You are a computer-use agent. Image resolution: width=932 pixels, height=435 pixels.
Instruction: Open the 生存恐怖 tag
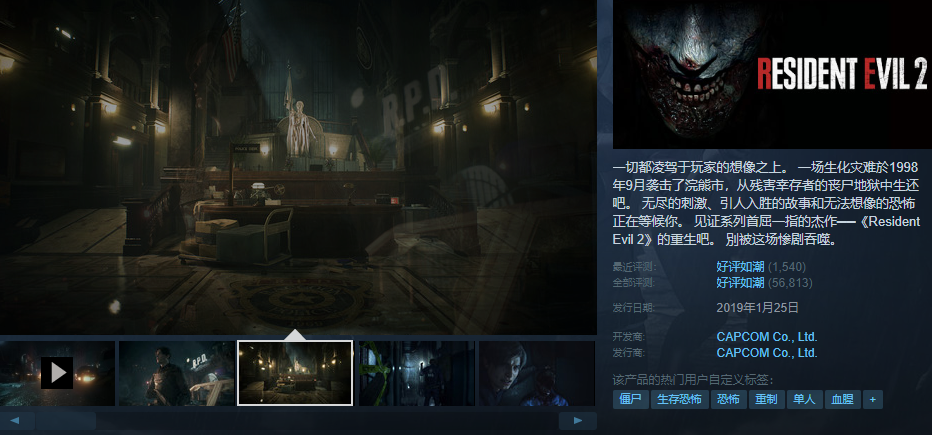click(x=679, y=400)
